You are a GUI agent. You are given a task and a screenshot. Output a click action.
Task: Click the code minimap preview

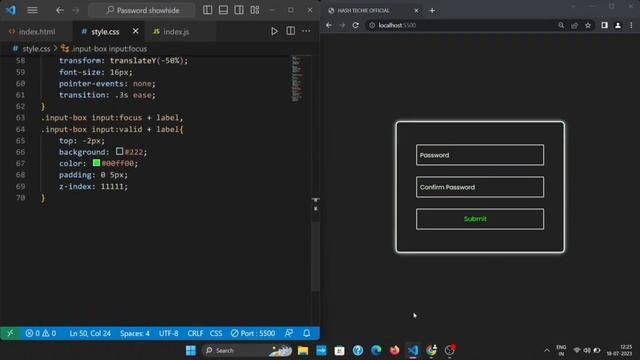tap(297, 78)
